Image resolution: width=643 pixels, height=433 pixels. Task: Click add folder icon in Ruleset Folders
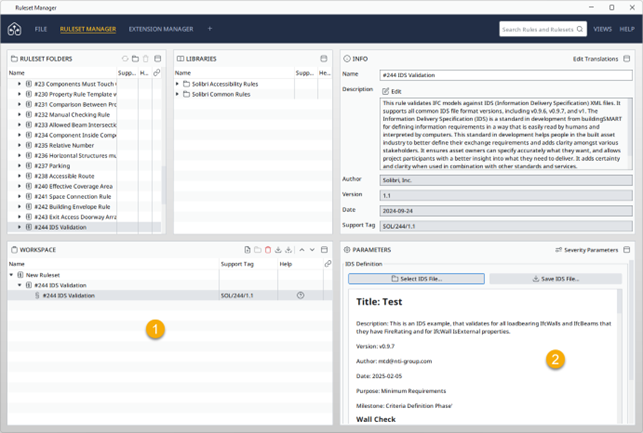135,59
